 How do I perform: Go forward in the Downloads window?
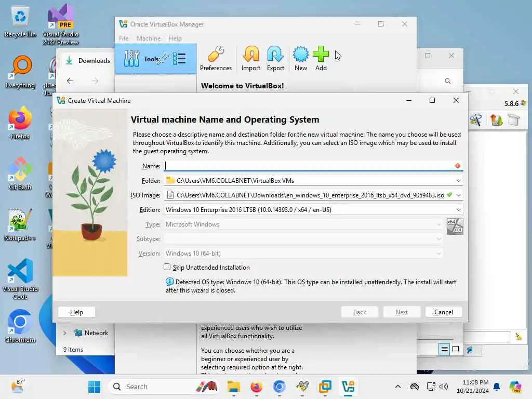click(x=95, y=81)
